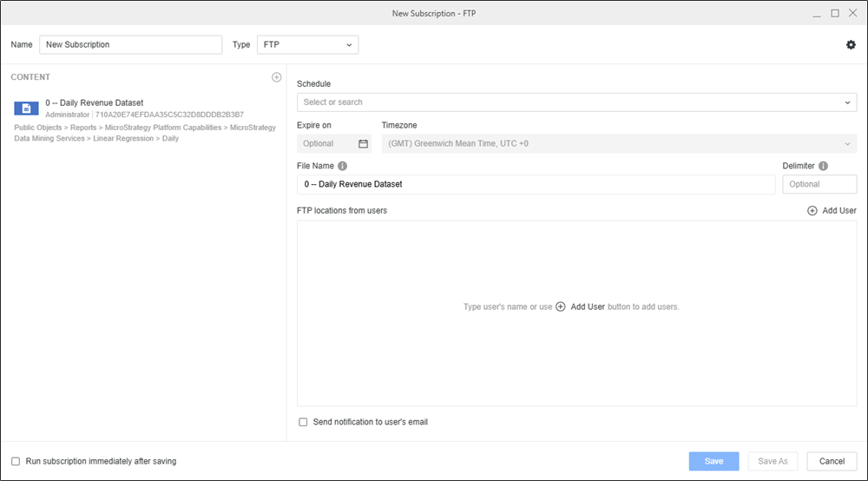Click the File Name text field
Image resolution: width=868 pixels, height=481 pixels.
(536, 184)
